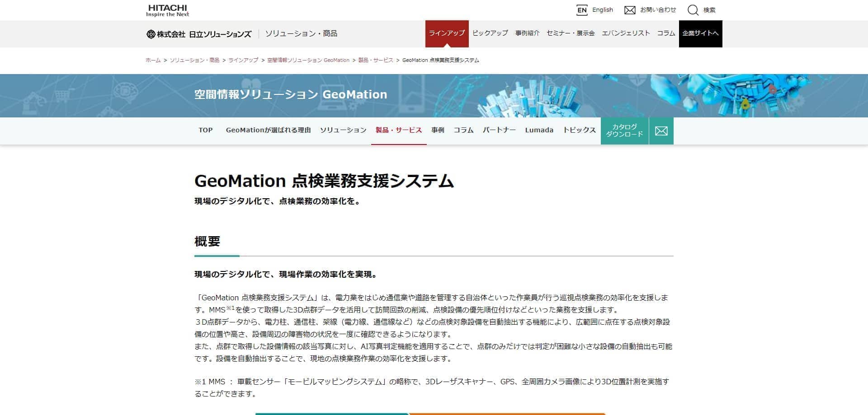Image resolution: width=868 pixels, height=415 pixels.
Task: Click the HITACHI Inspire the Next logo
Action: point(167,10)
